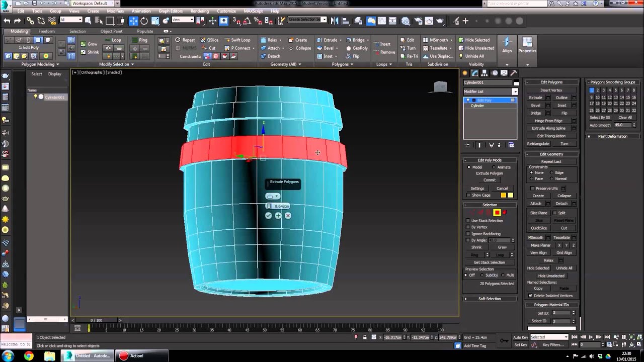Activate the Select and Link tool
This screenshot has height=362, width=644.
[x=30, y=21]
